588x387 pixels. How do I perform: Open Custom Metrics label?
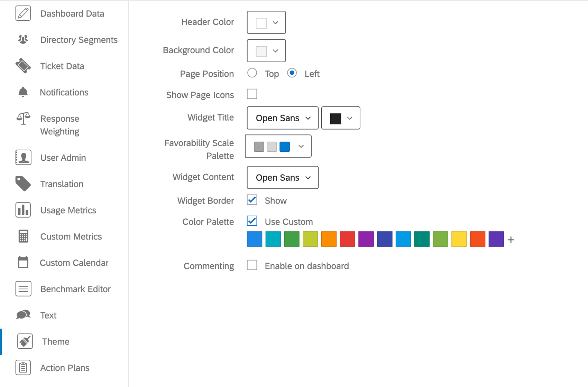click(x=71, y=236)
